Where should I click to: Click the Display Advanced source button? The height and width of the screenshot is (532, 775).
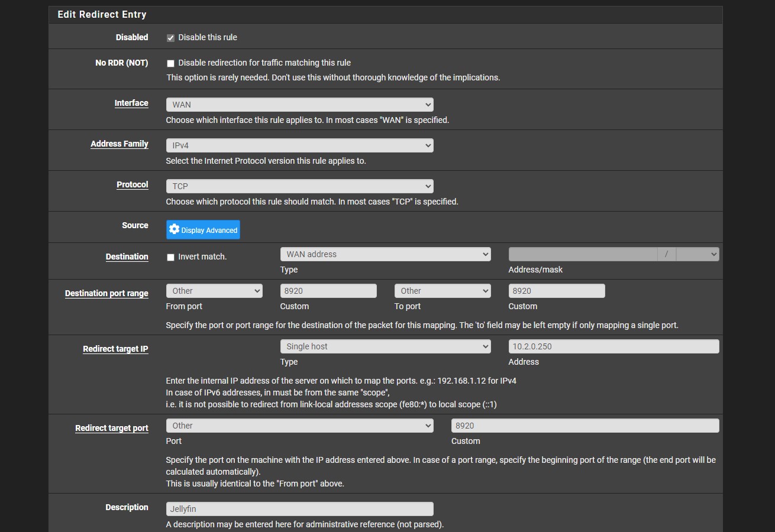pyautogui.click(x=203, y=230)
